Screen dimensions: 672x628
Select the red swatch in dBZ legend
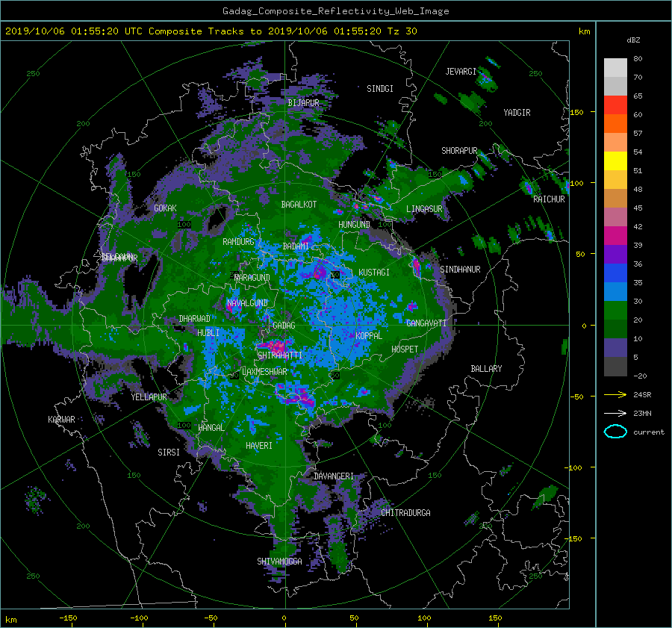[615, 105]
